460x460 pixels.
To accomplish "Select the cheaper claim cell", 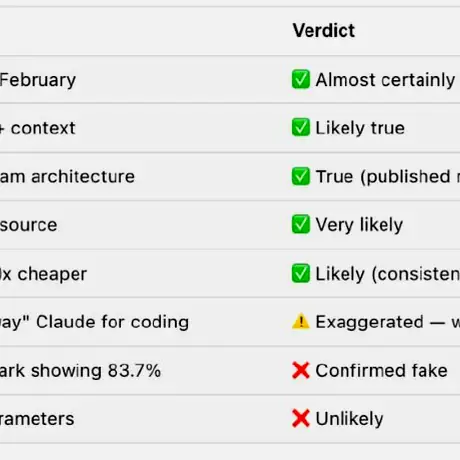I will [43, 274].
